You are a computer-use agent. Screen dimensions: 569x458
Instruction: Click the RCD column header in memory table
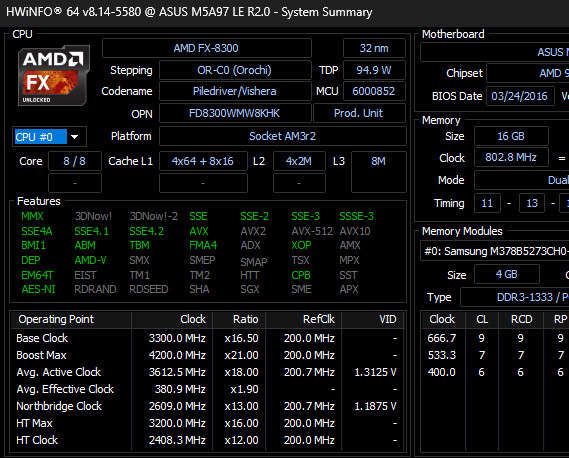(521, 319)
